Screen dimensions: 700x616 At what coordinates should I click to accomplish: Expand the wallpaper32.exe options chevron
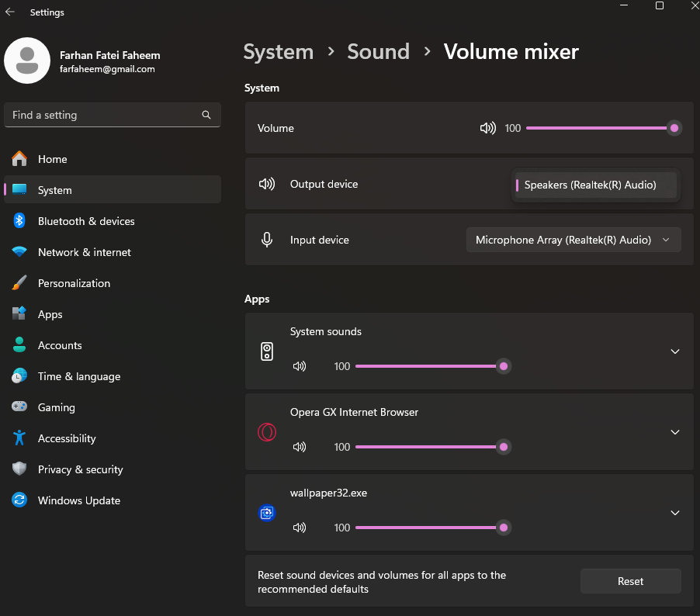pyautogui.click(x=674, y=513)
